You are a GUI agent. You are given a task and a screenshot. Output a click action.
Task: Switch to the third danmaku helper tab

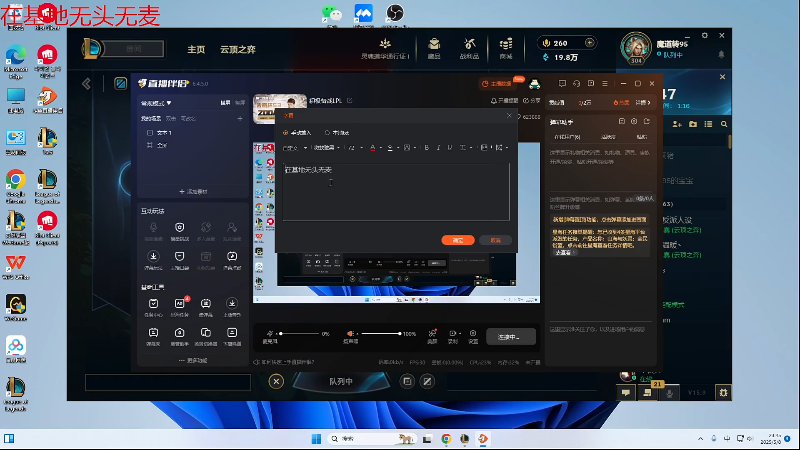[642, 137]
